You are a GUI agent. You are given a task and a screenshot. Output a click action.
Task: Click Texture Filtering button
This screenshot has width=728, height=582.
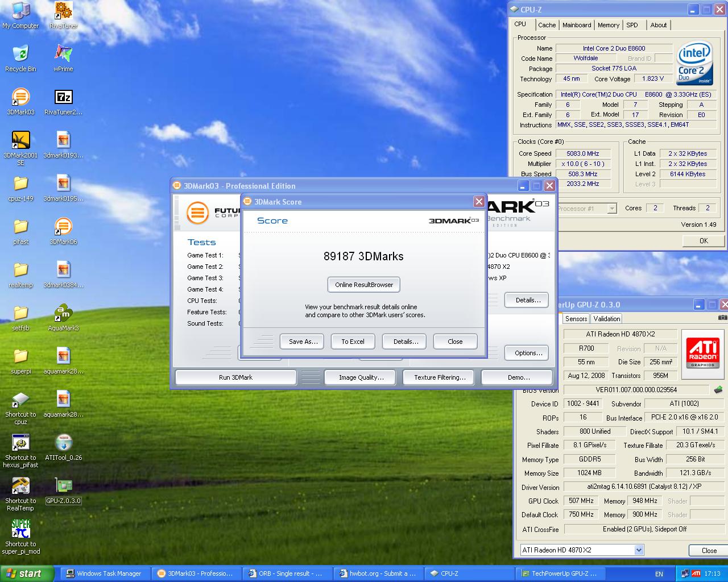point(440,377)
